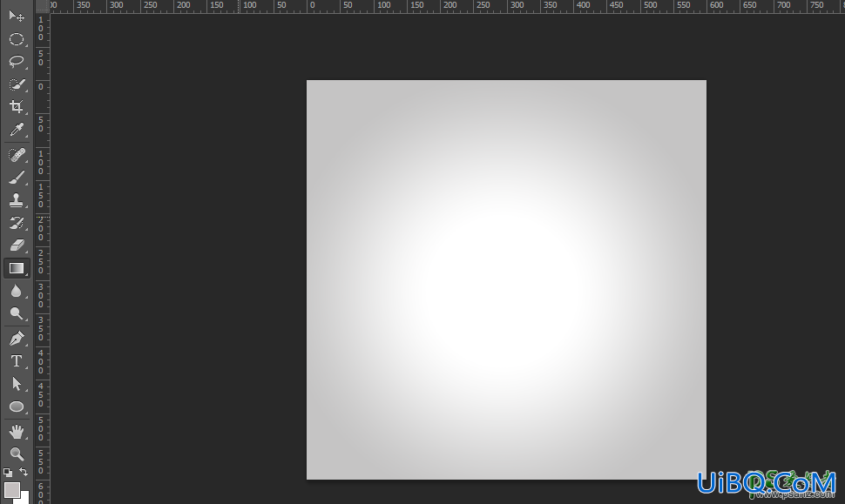The height and width of the screenshot is (504, 845).
Task: Select the Hand tool
Action: coord(17,431)
